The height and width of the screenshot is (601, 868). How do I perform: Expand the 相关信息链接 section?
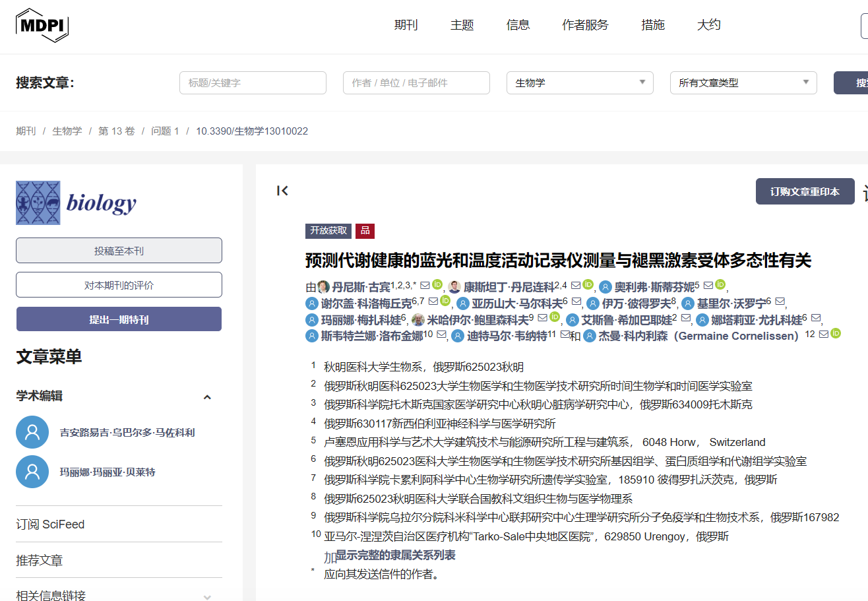pos(207,596)
